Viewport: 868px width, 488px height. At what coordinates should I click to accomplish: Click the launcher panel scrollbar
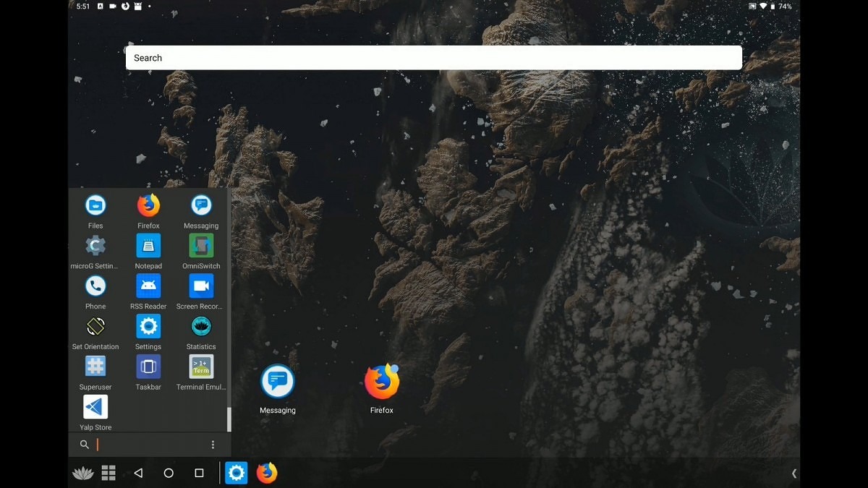coord(229,419)
